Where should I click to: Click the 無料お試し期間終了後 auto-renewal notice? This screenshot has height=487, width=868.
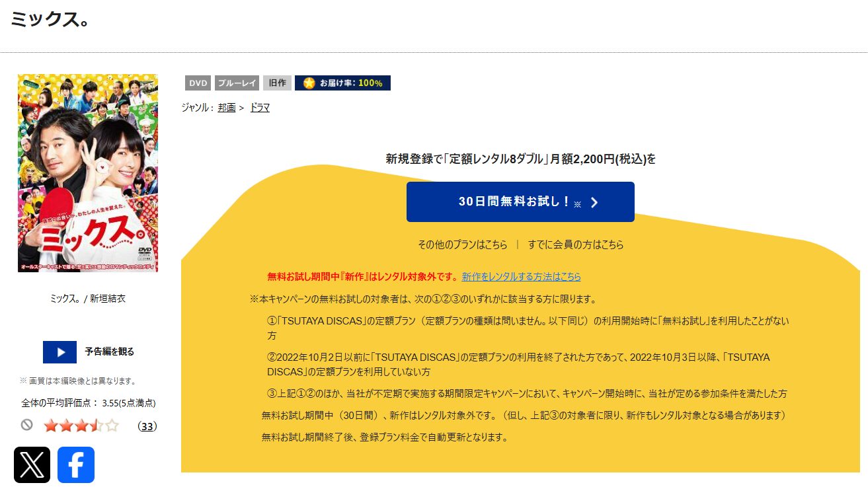385,437
